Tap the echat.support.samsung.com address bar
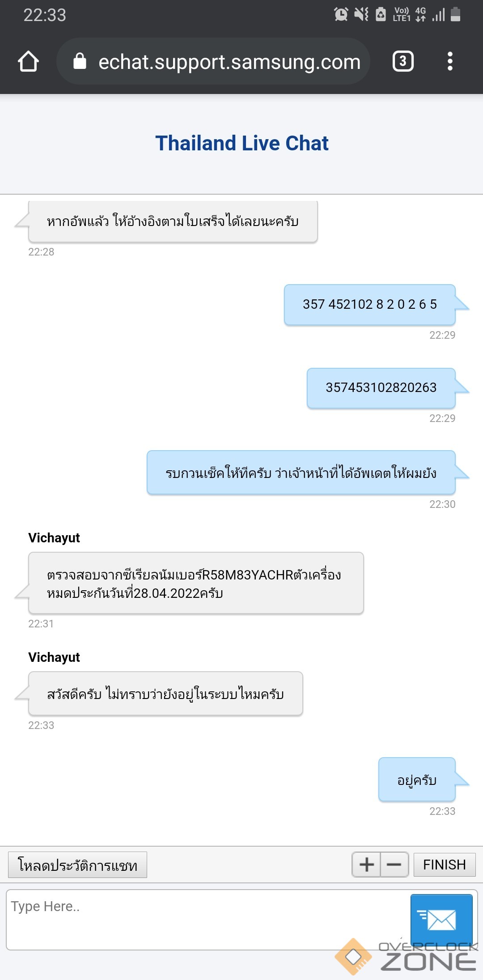The image size is (483, 980). 213,61
